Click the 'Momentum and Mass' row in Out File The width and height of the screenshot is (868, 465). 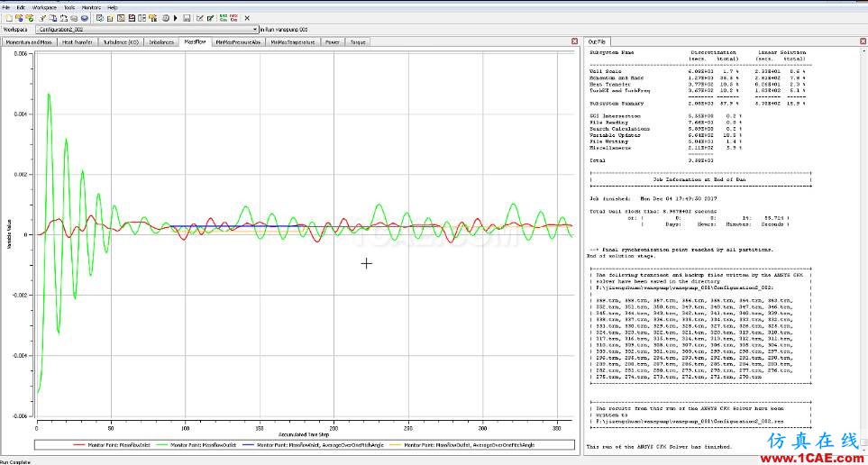(698, 78)
